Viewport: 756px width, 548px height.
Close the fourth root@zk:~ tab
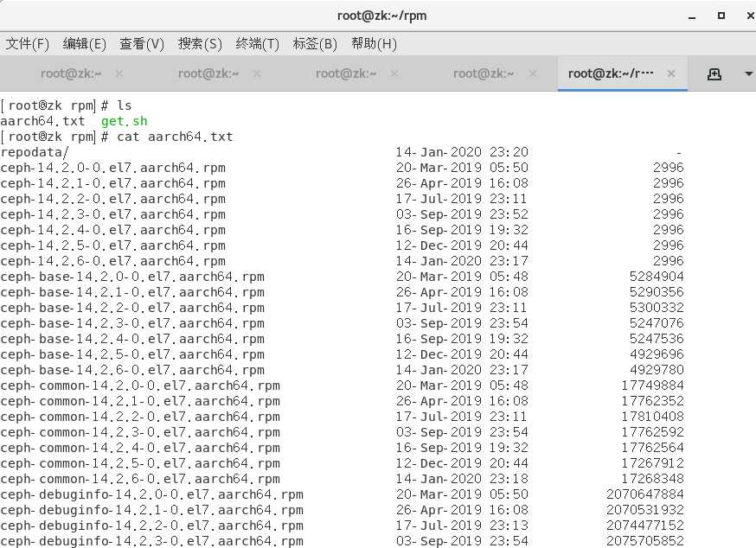(x=532, y=73)
